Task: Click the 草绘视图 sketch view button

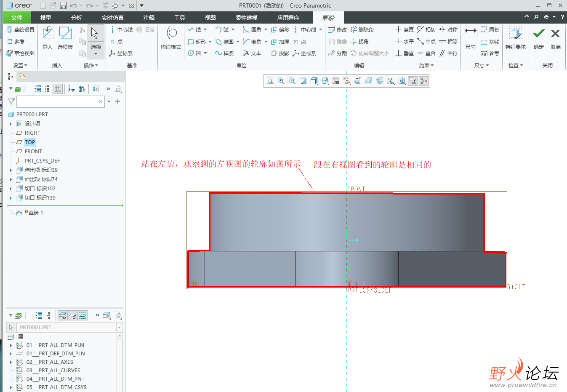Action: click(x=20, y=53)
